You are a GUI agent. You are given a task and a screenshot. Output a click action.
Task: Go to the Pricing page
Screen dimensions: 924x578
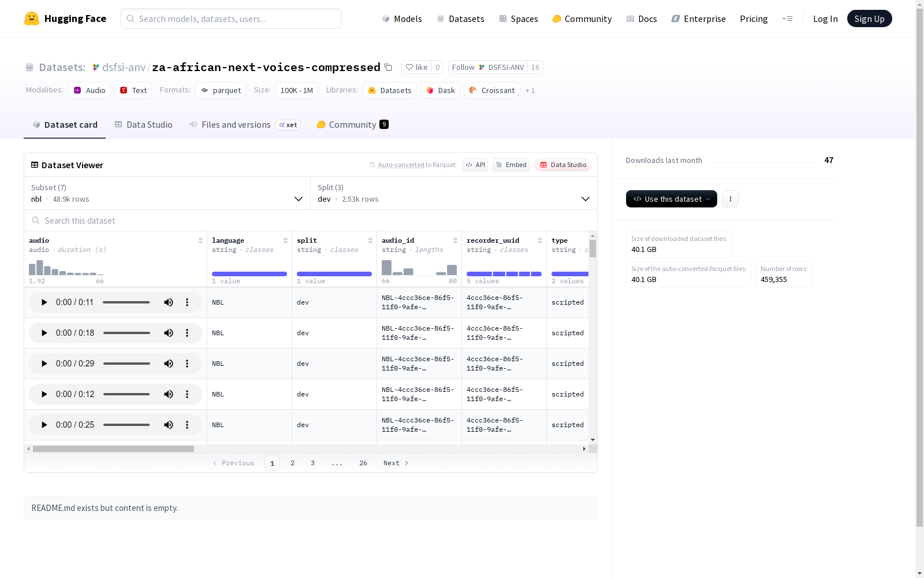[754, 18]
